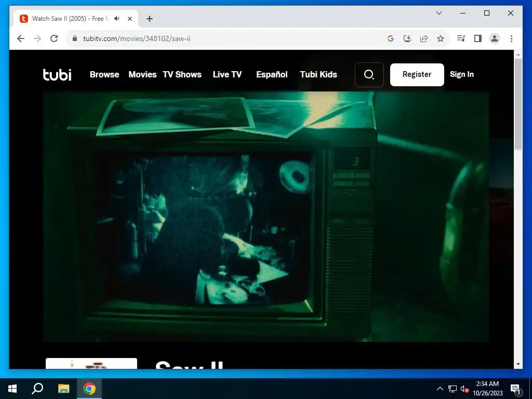Open the Tubi search icon
The width and height of the screenshot is (532, 399).
pyautogui.click(x=369, y=75)
